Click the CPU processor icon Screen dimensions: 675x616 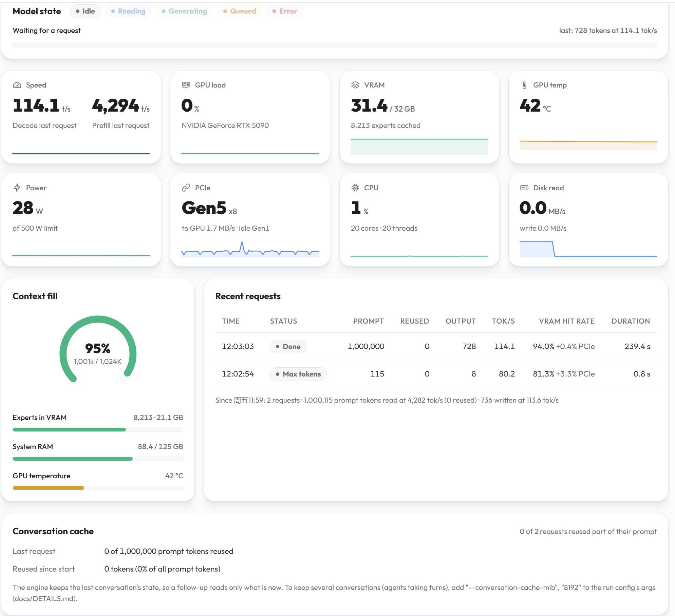[x=355, y=188]
